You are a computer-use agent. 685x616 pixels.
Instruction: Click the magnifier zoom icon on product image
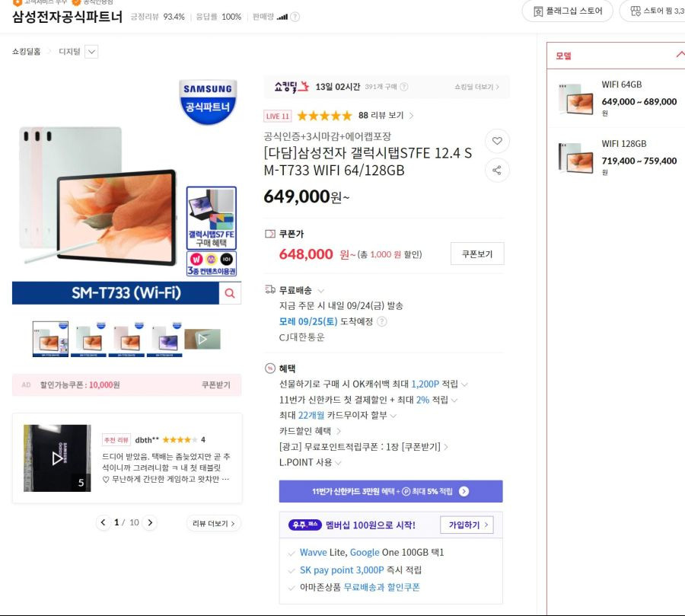click(x=230, y=293)
